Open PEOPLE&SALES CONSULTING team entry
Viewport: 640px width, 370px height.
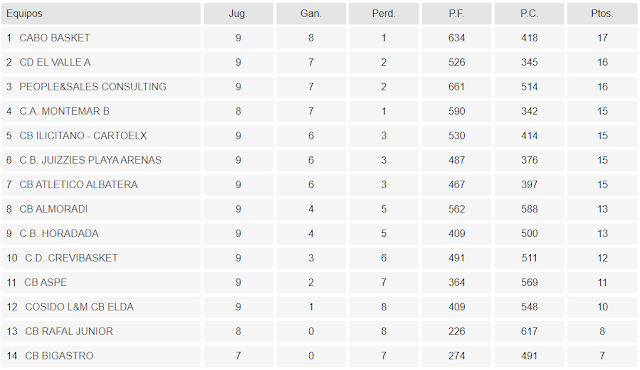click(93, 87)
